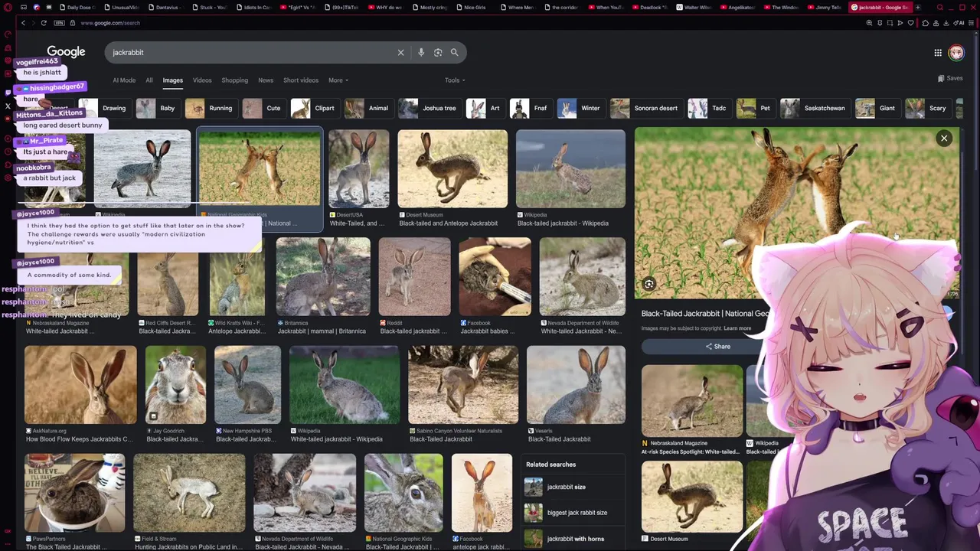Open the Britannica jackrabbit mammal result
Viewport: 980px width, 551px height.
(322, 277)
